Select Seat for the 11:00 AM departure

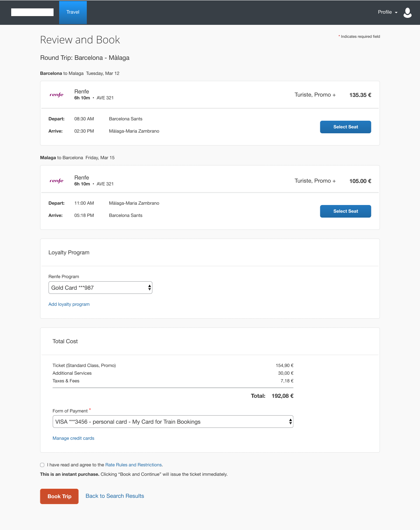345,211
